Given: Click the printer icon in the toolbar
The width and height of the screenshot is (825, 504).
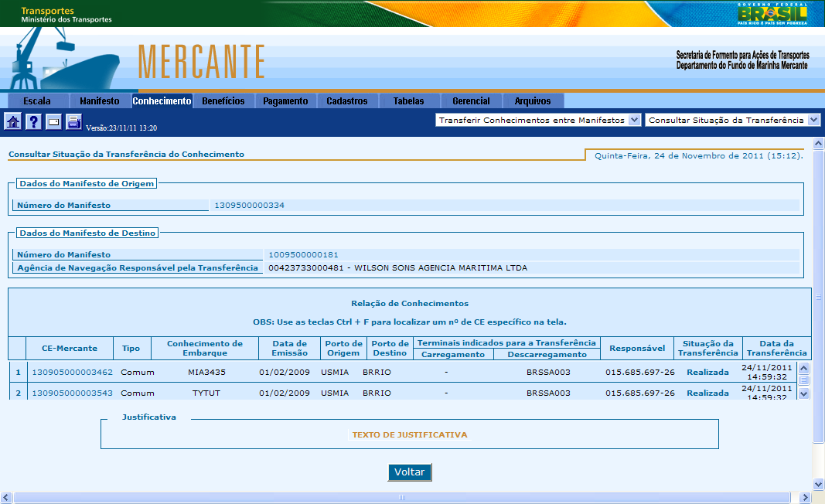Looking at the screenshot, I should pos(73,121).
